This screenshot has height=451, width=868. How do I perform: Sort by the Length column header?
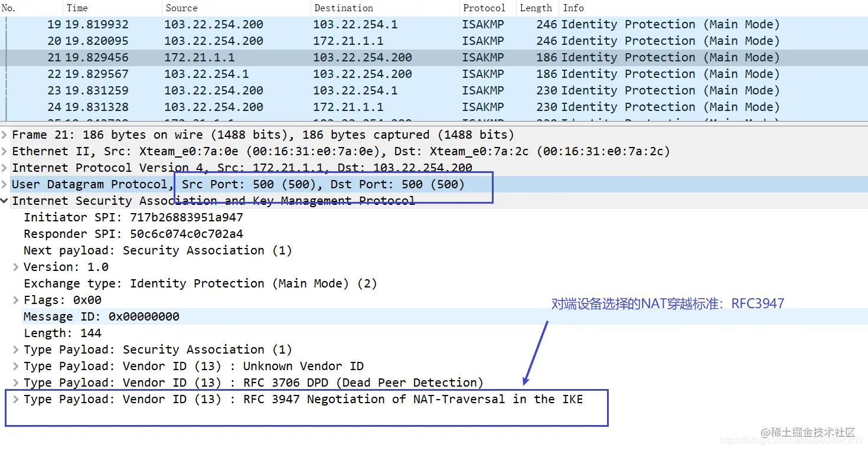(537, 8)
